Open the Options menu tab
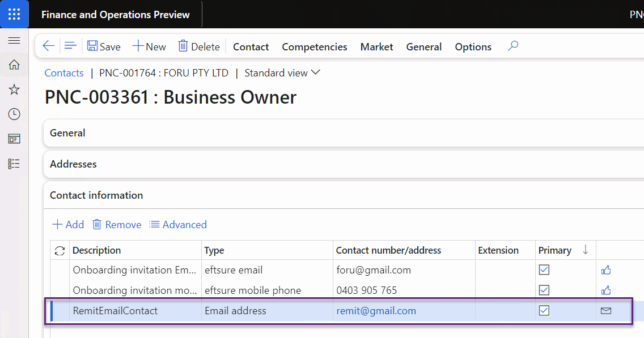Viewport: 644px width, 338px height. point(473,47)
